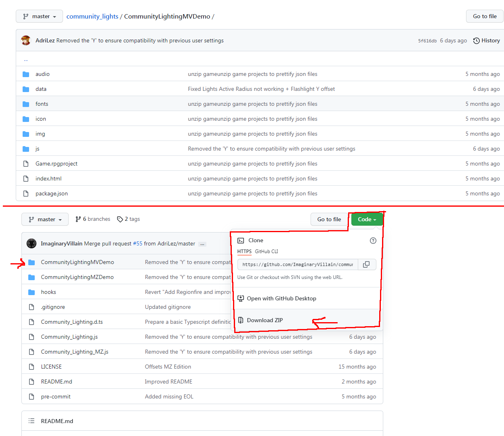Open the package.json file
The image size is (504, 436).
(51, 193)
